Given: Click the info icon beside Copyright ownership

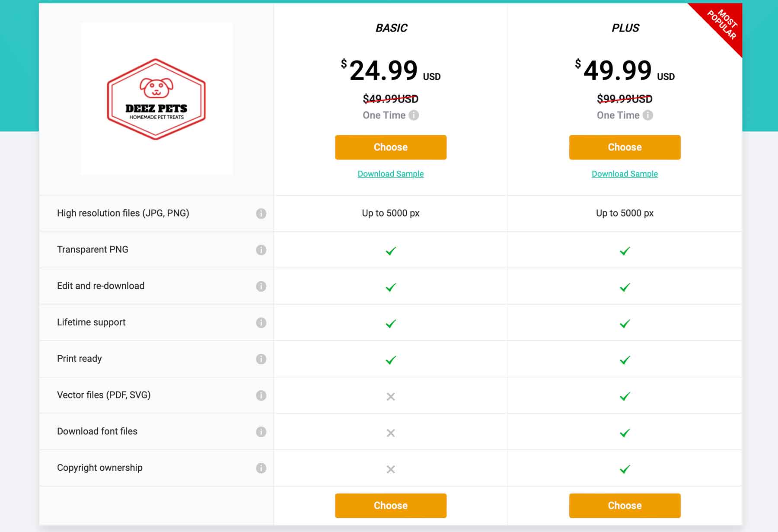Looking at the screenshot, I should coord(261,468).
